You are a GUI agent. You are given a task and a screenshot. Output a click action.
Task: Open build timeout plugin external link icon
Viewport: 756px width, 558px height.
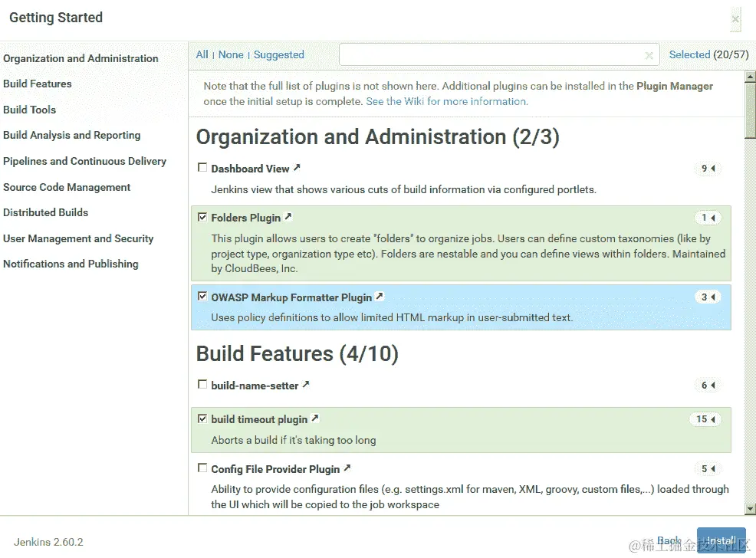(x=315, y=419)
